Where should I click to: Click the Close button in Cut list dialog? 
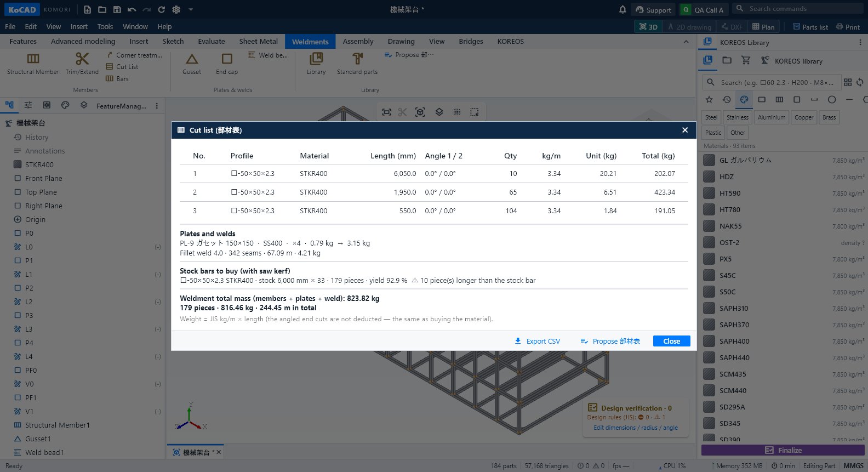pos(672,341)
